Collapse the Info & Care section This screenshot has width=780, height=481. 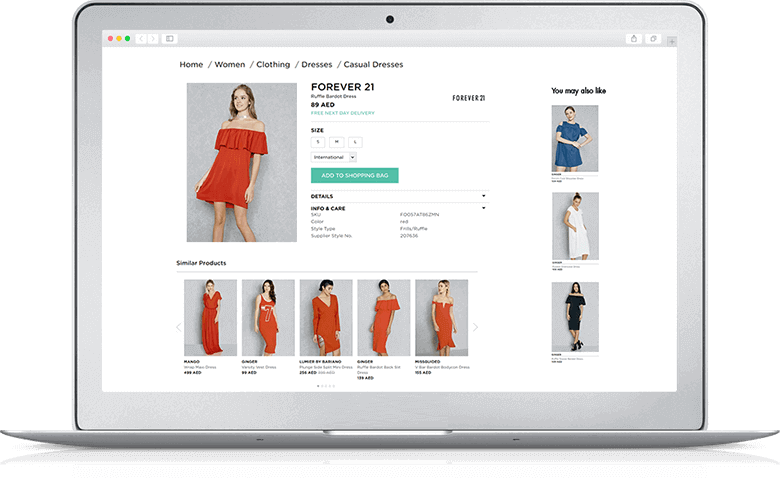(x=400, y=208)
